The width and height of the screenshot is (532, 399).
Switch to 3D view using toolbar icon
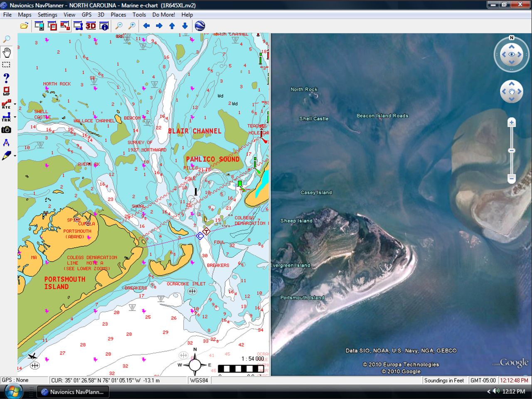coord(91,26)
